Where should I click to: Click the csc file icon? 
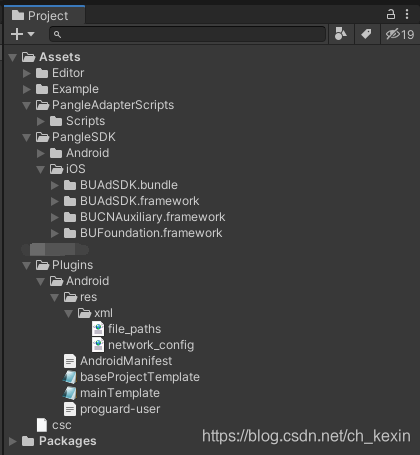pyautogui.click(x=42, y=425)
